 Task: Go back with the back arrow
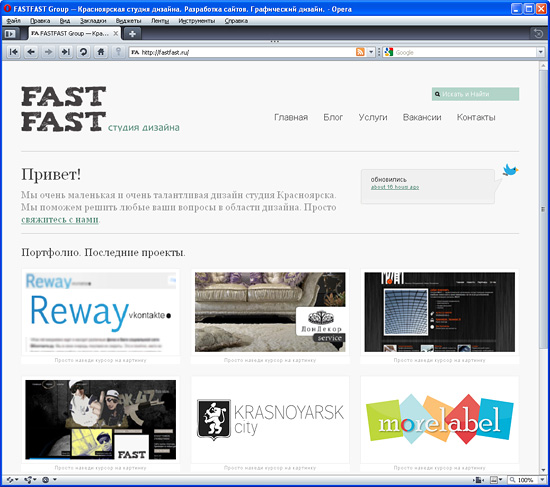(31, 52)
